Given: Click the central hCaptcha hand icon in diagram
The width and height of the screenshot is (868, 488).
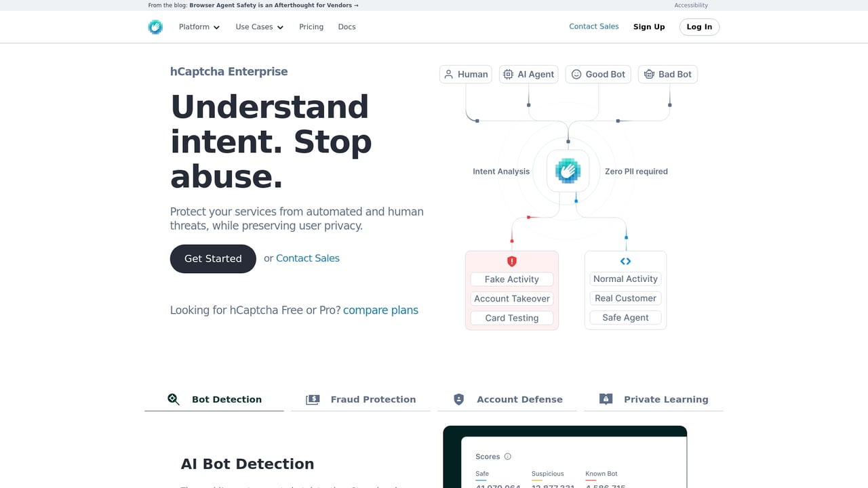Looking at the screenshot, I should coord(568,171).
